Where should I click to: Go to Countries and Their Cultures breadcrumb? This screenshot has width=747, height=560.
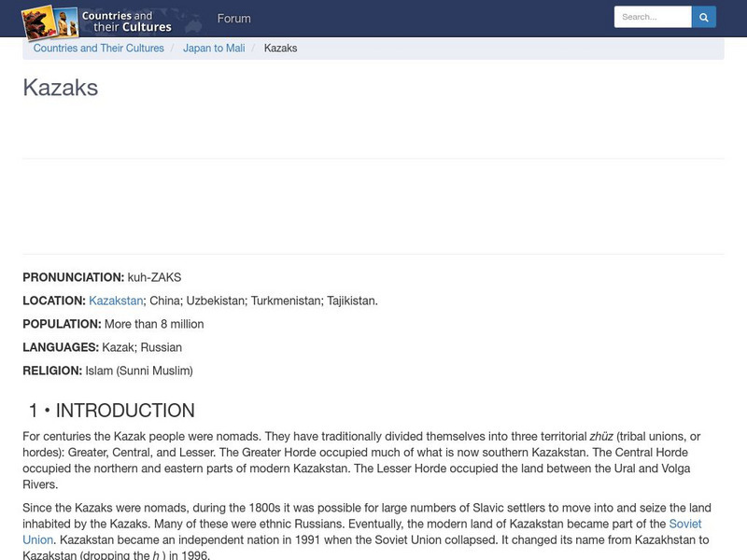pos(99,49)
